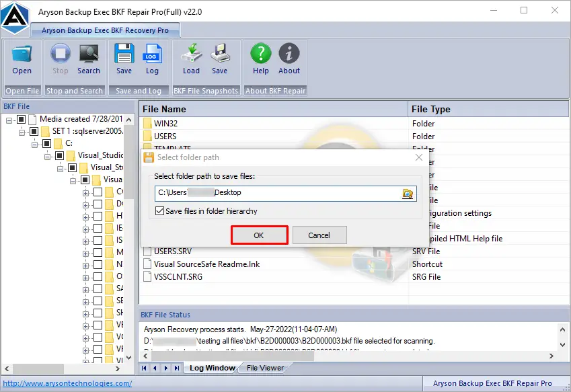Close the Select folder path dialog
571x392 pixels.
(x=419, y=157)
